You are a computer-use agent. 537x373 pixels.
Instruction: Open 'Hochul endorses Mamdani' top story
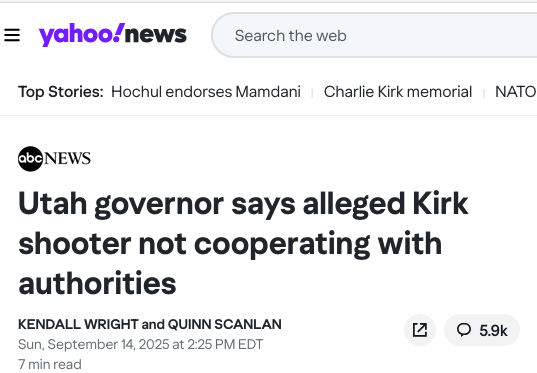(206, 92)
